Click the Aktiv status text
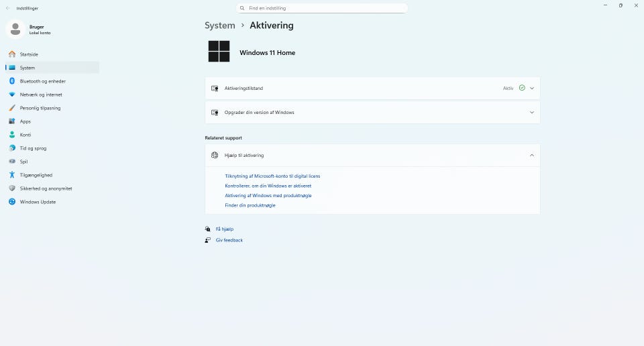This screenshot has height=346, width=644. click(508, 89)
